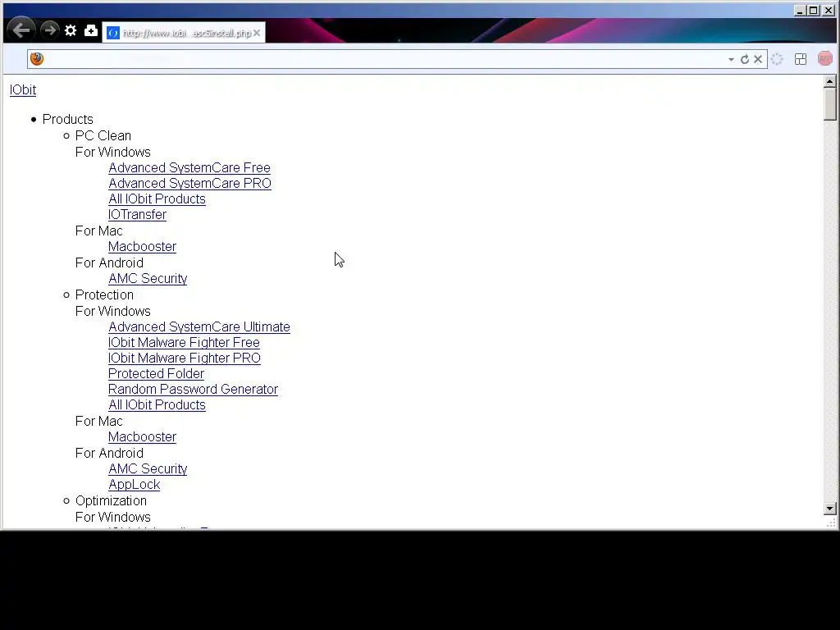Click the scrollbar down arrow
Image resolution: width=840 pixels, height=630 pixels.
830,509
